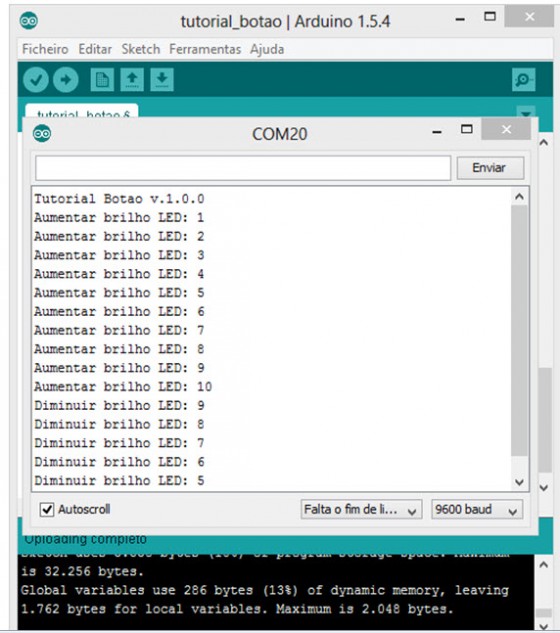Screen dimensions: 560x633
Task: Open the 9600 baud dropdown
Action: [477, 509]
